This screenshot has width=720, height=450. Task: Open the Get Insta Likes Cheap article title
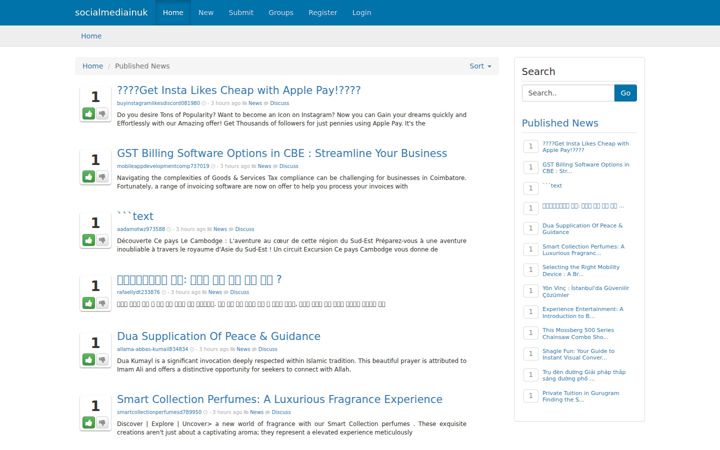coord(239,90)
